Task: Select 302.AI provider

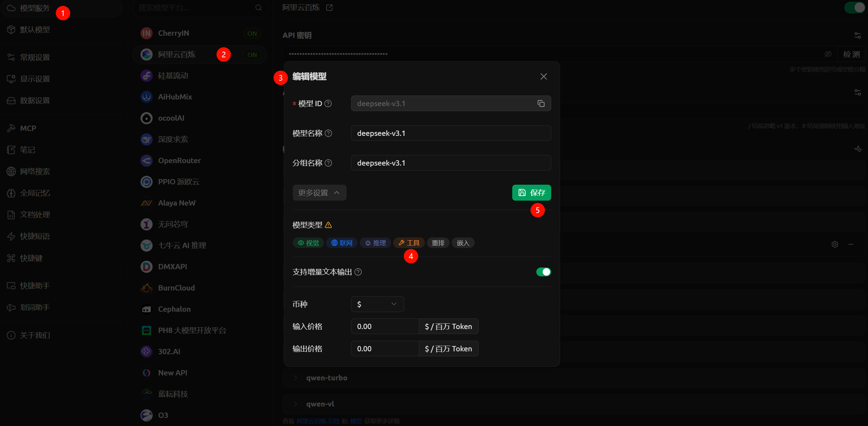Action: [x=200, y=352]
